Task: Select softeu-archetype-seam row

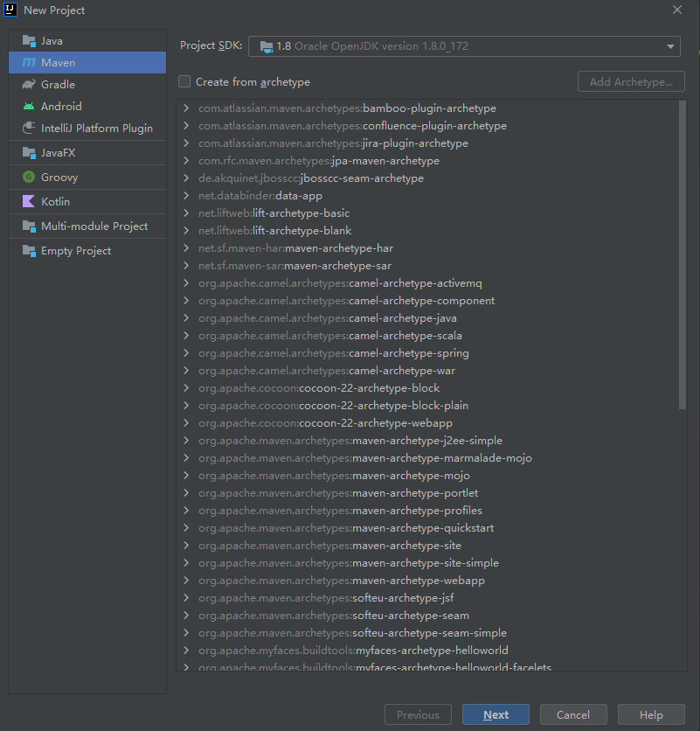Action: pos(427,616)
